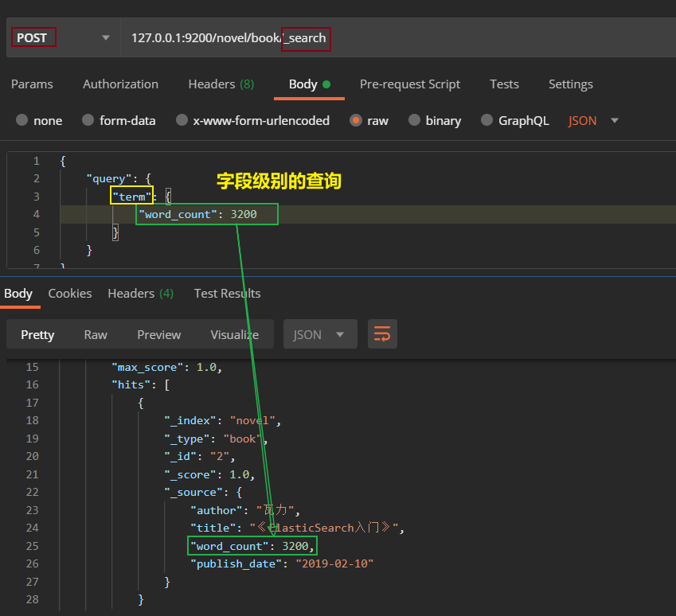Click the "term" key in request body
Screen dimensions: 676x616
click(132, 197)
